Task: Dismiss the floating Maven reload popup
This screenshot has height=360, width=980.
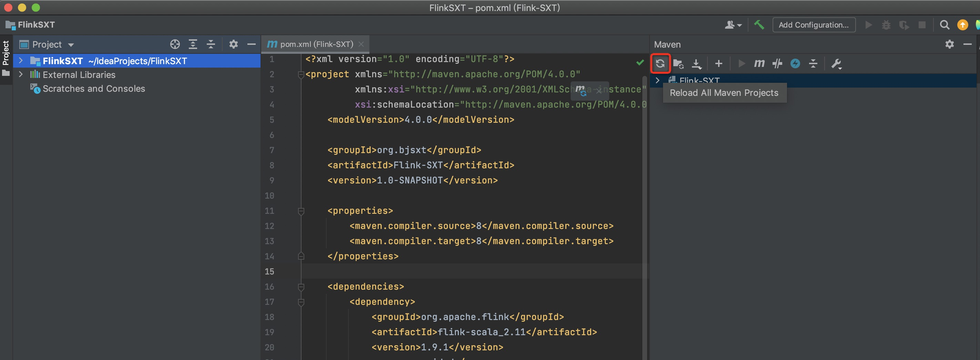Action: click(x=599, y=91)
